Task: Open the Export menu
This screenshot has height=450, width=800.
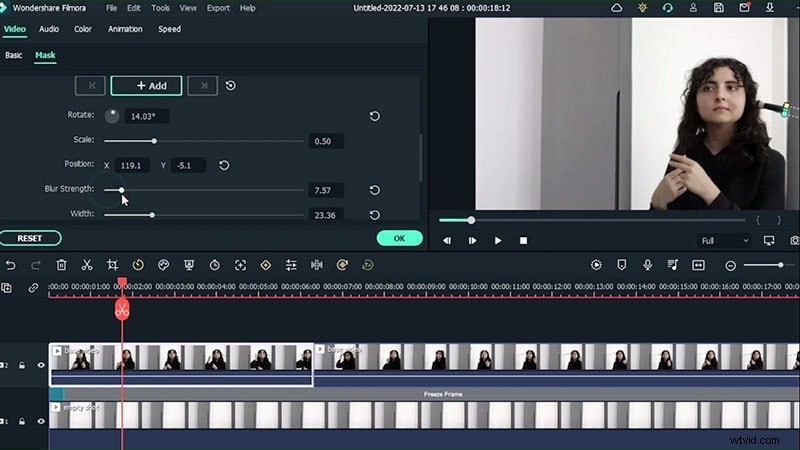Action: coord(218,8)
